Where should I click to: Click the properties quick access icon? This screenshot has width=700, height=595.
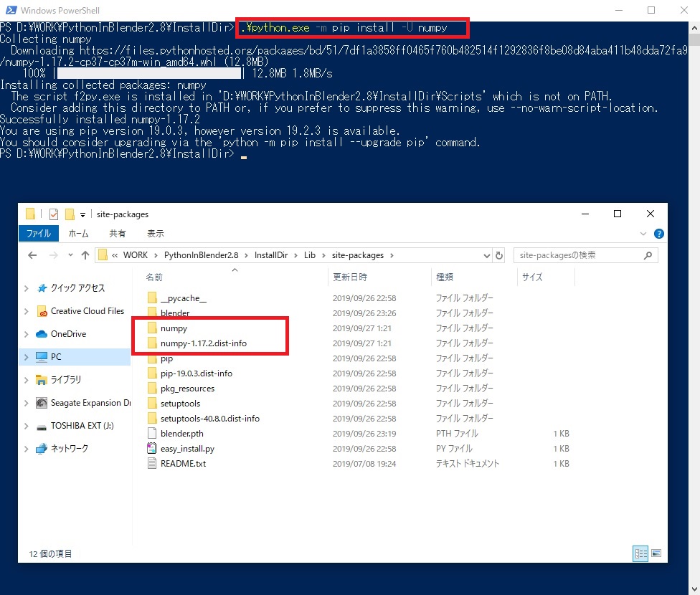pyautogui.click(x=54, y=214)
